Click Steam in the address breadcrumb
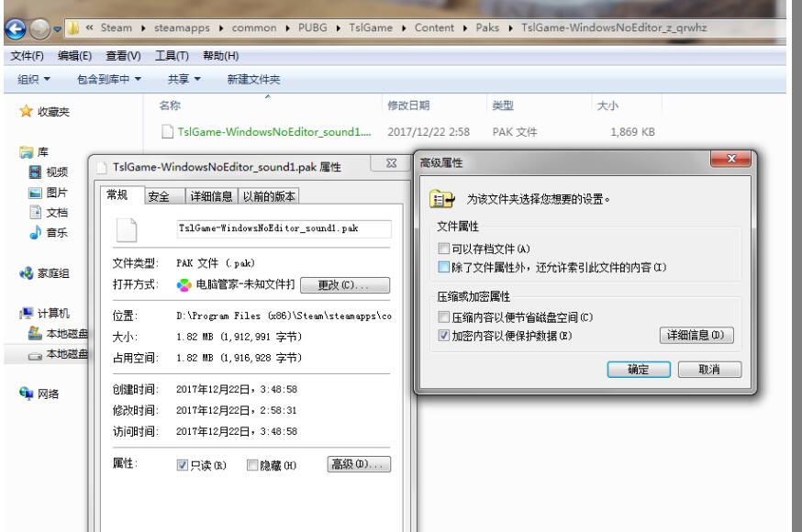The width and height of the screenshot is (802, 532). (117, 28)
